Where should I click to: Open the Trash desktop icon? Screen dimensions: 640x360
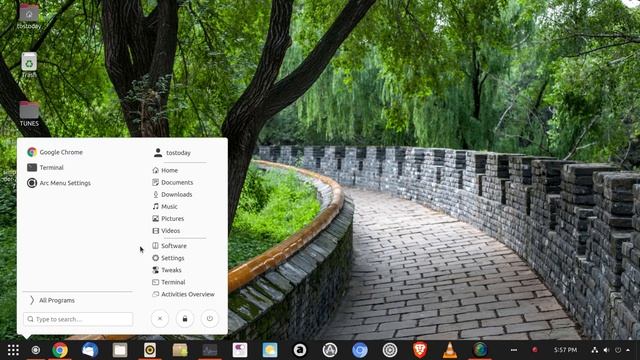coord(29,65)
